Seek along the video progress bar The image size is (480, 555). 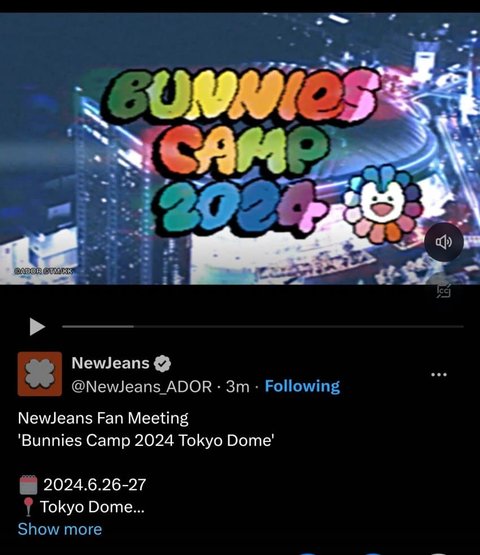pos(263,327)
